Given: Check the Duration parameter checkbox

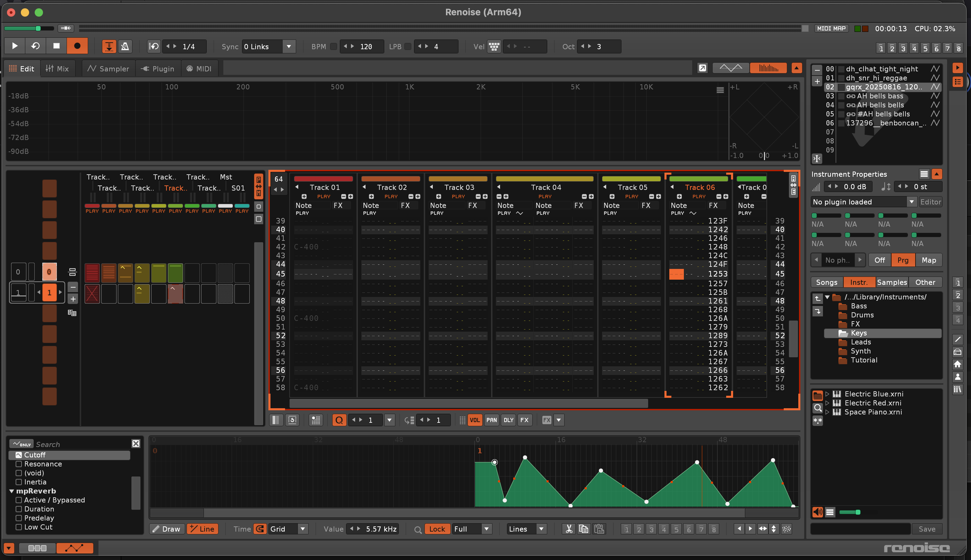Looking at the screenshot, I should tap(18, 509).
